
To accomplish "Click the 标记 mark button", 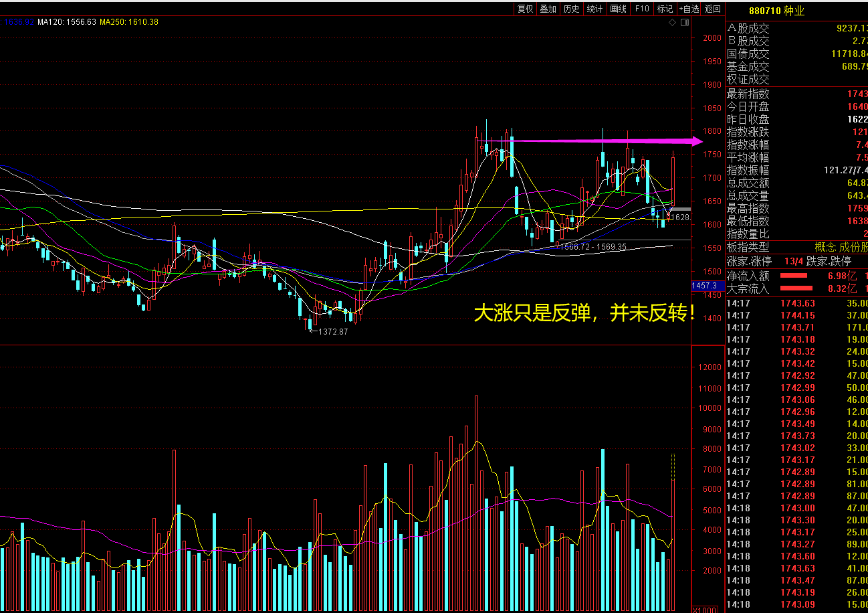I will [665, 9].
